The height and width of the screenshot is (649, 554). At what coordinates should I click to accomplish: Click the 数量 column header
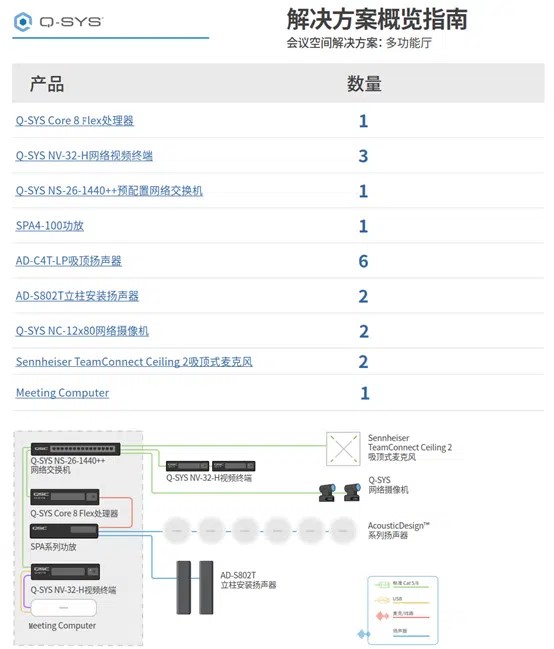(x=364, y=84)
